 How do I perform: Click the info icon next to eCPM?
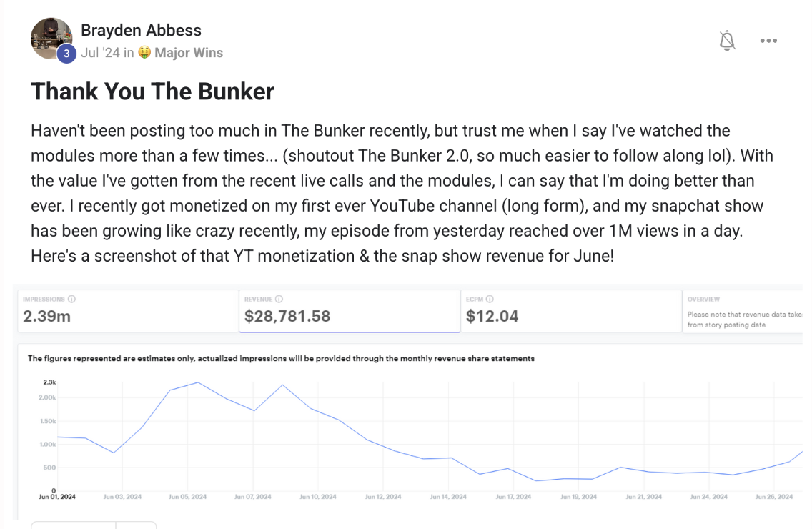click(x=490, y=299)
